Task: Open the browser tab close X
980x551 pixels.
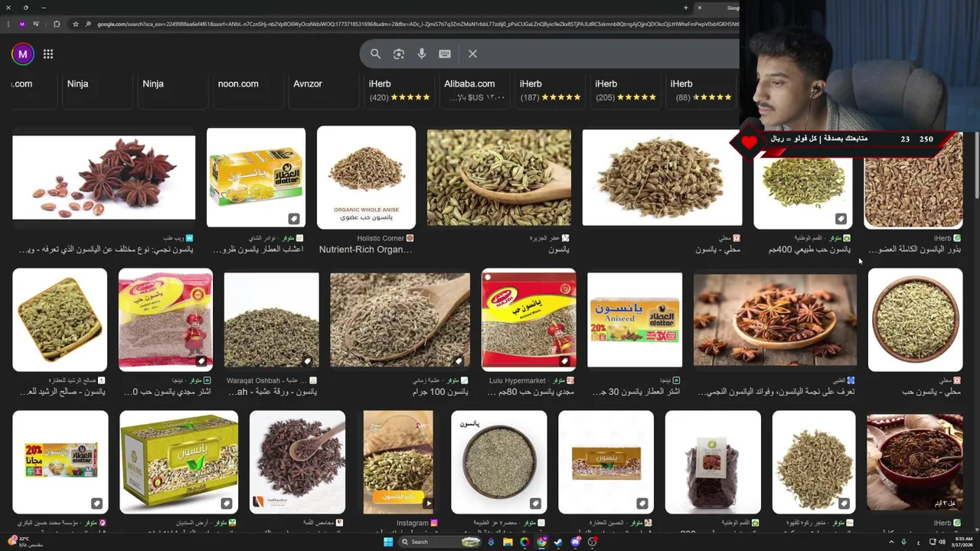Action: 699,8
